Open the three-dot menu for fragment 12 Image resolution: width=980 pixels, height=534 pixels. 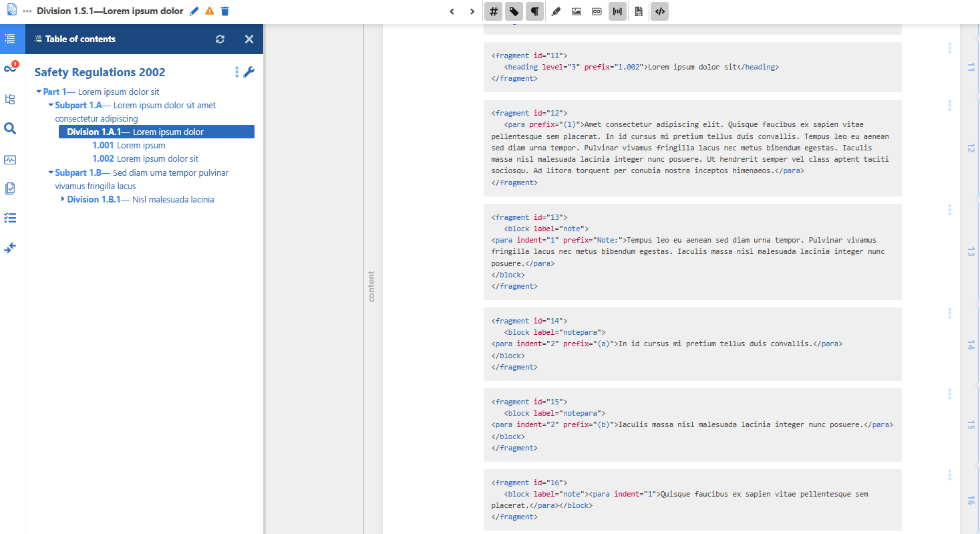(949, 106)
